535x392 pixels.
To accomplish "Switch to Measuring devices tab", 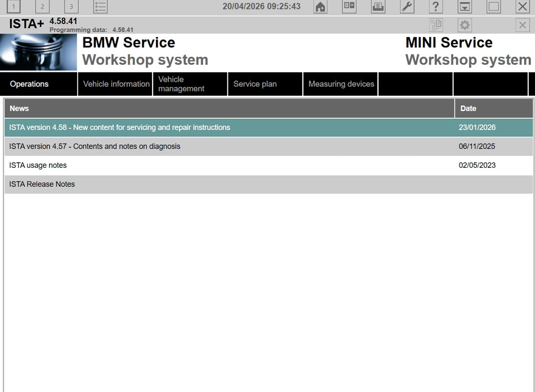I will [x=341, y=84].
